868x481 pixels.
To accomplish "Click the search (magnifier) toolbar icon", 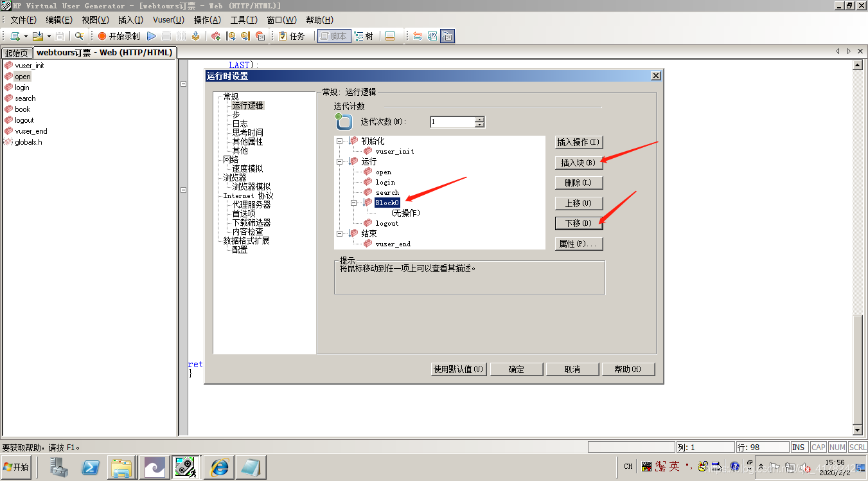I will [80, 36].
